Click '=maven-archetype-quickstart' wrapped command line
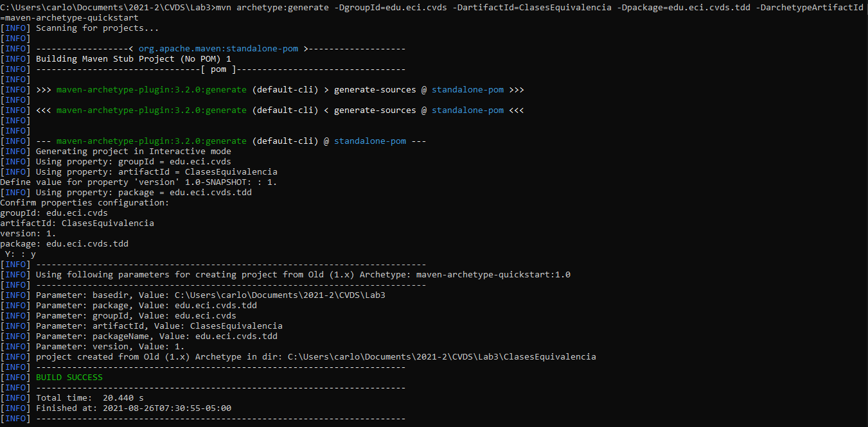The height and width of the screenshot is (427, 868). (x=69, y=18)
